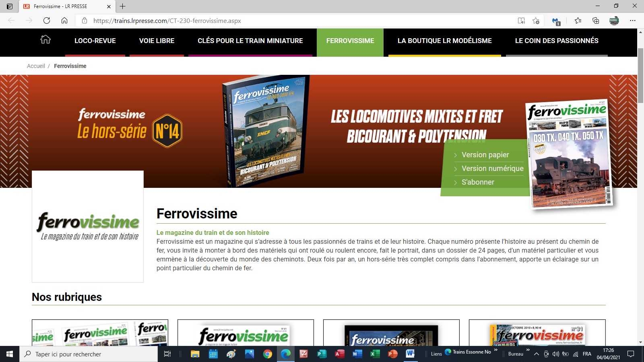Click the address bar URL

(167, 21)
